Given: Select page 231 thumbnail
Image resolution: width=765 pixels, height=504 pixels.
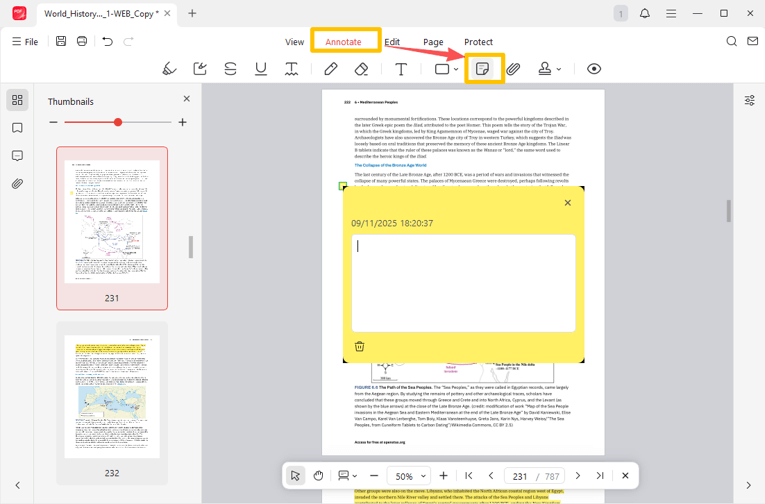Looking at the screenshot, I should [x=112, y=228].
